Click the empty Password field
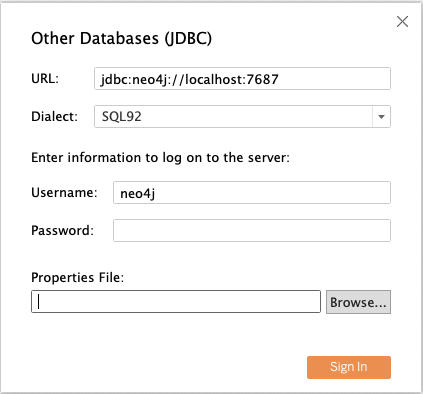 point(252,230)
